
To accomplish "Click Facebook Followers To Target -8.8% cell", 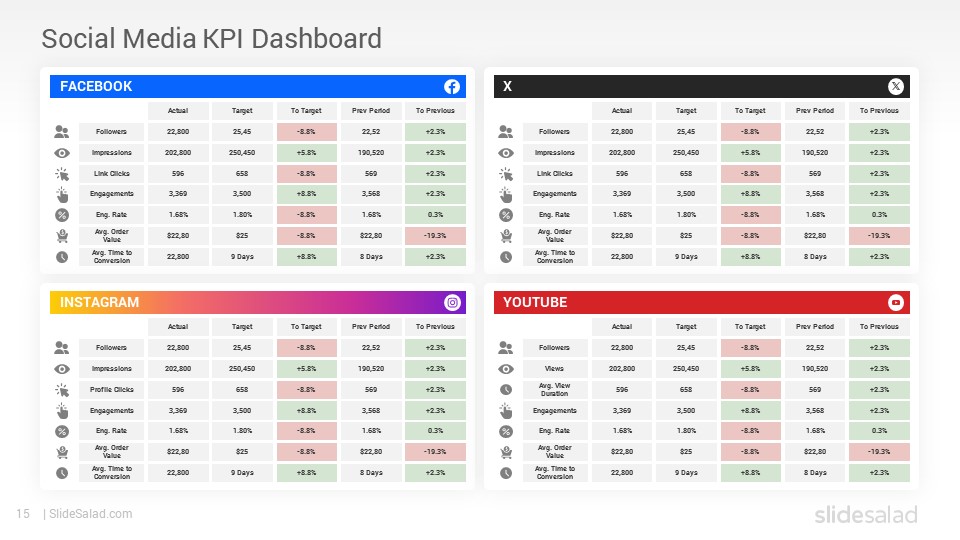I will (306, 132).
